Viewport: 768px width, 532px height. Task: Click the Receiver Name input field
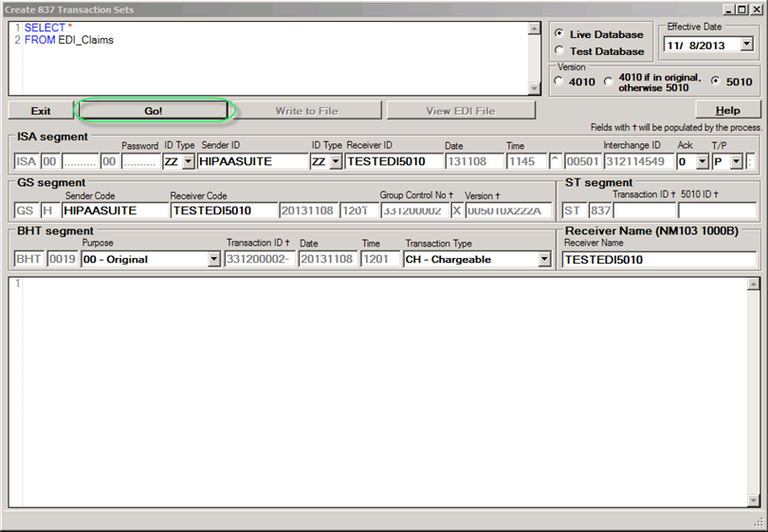pos(659,260)
